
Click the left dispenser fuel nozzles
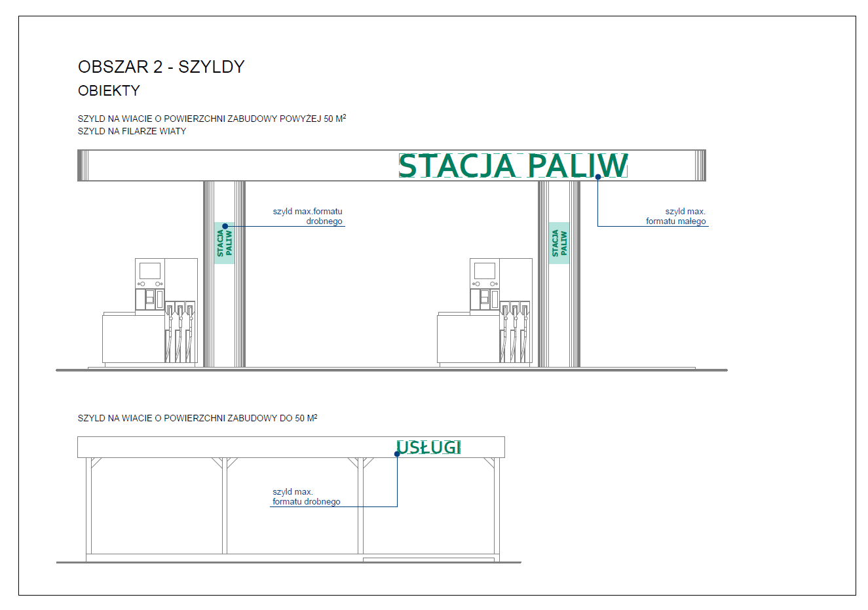tap(180, 331)
